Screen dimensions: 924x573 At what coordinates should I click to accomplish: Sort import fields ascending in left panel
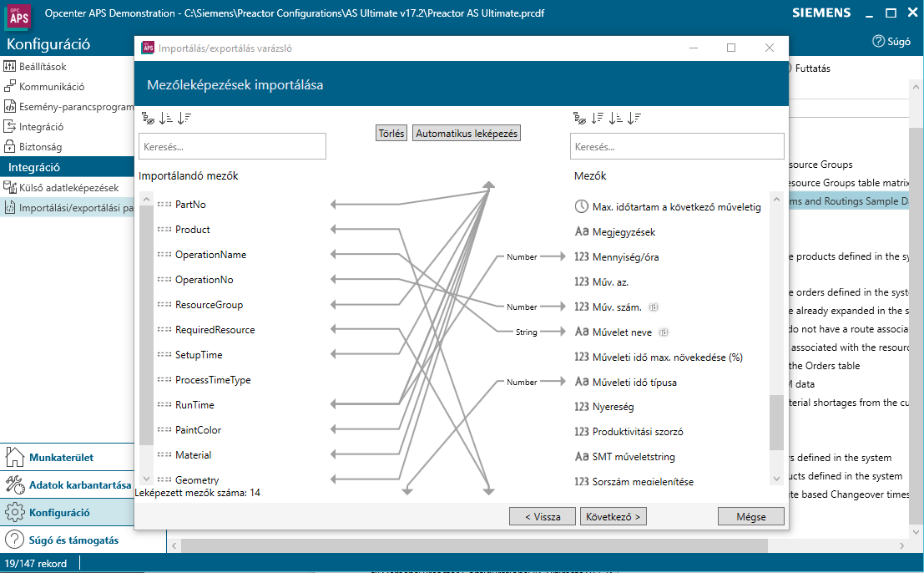pos(165,119)
